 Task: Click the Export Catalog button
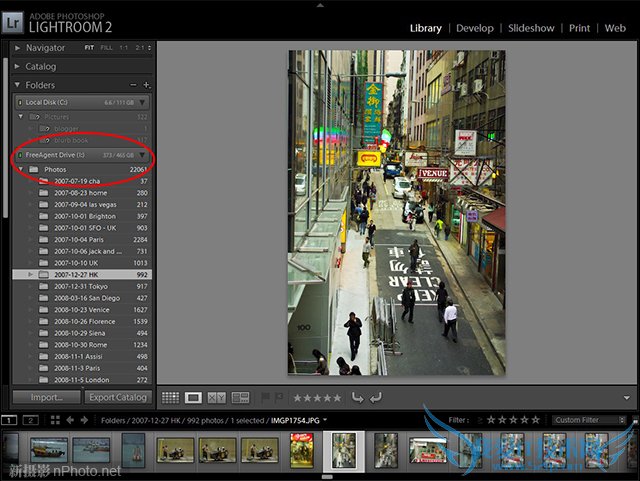pos(118,397)
